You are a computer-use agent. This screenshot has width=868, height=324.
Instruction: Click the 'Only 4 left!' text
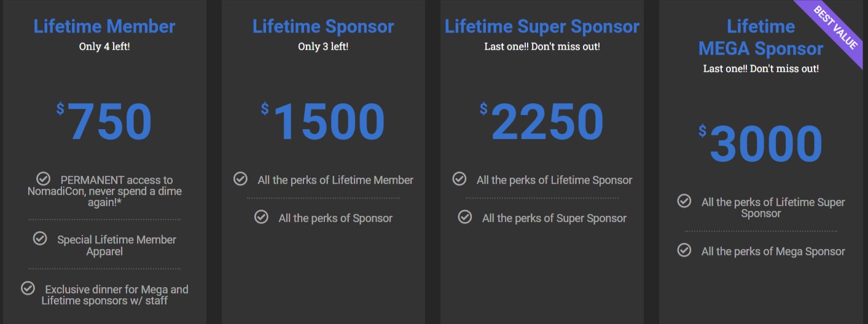104,47
